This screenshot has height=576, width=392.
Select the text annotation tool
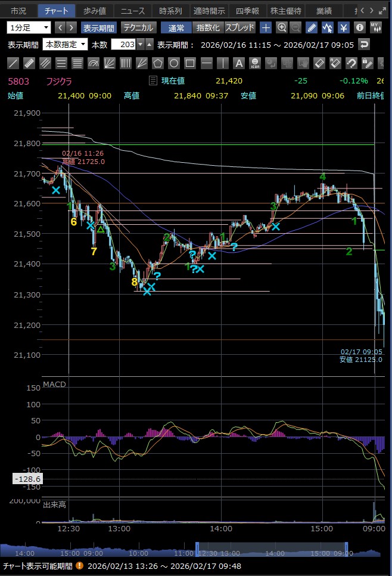point(239,63)
